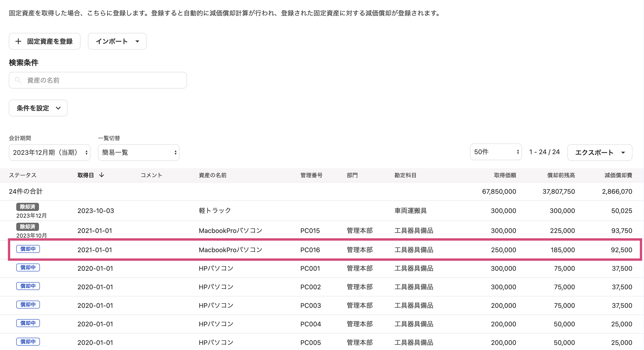Sort by the 取得日 column header

coord(86,175)
